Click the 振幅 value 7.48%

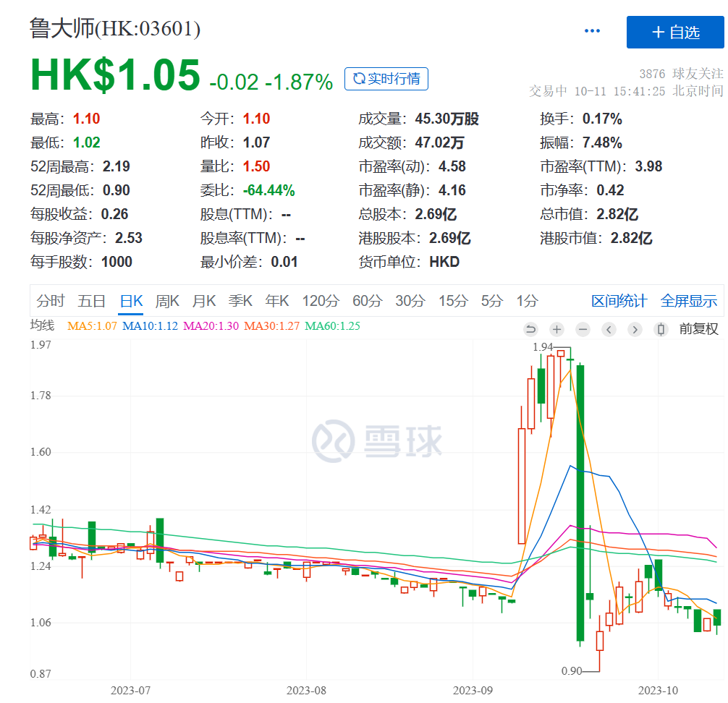[x=602, y=143]
